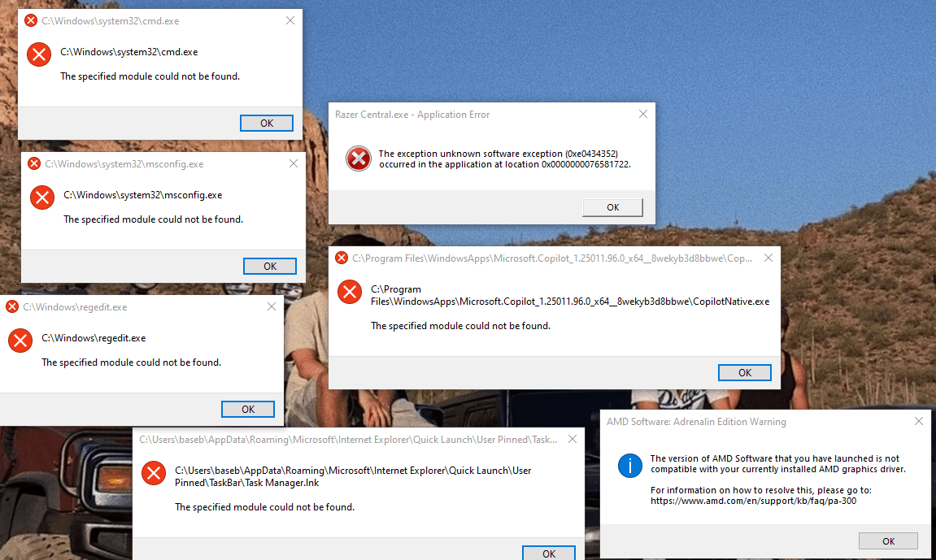936x560 pixels.
Task: Click OK in the Task Manager.lnk error dialog
Action: [x=549, y=553]
